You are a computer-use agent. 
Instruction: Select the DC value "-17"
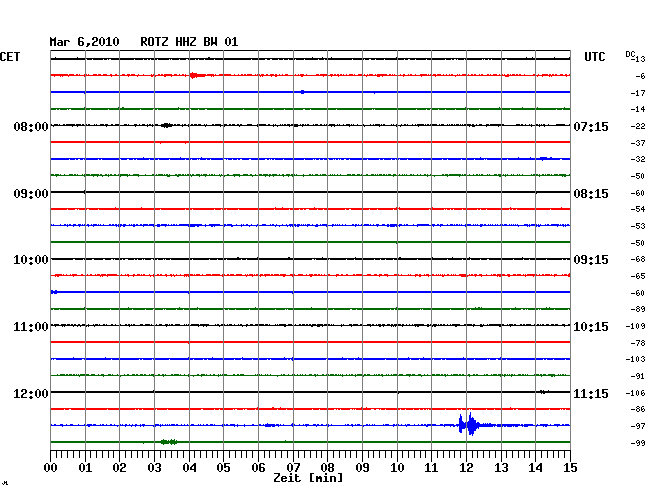(x=638, y=93)
